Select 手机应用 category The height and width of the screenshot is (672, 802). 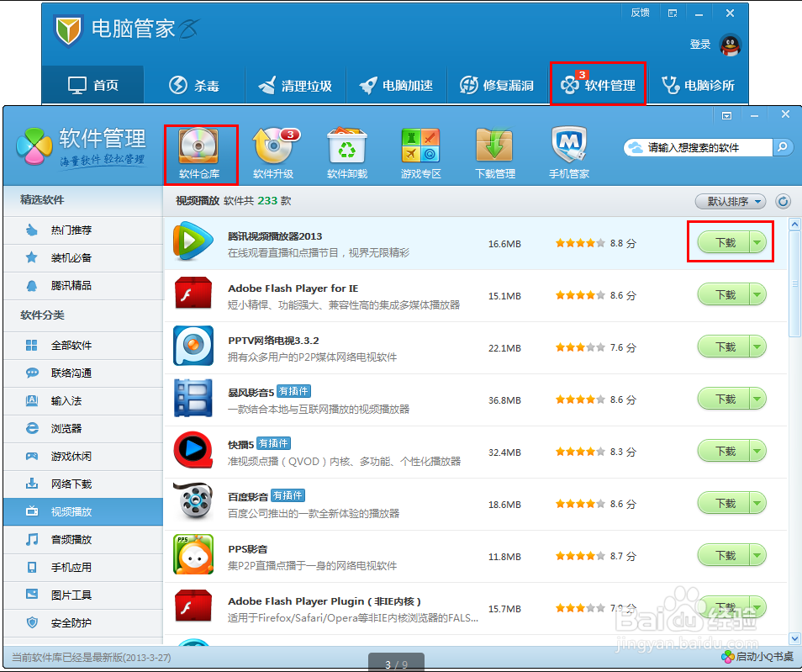point(83,567)
